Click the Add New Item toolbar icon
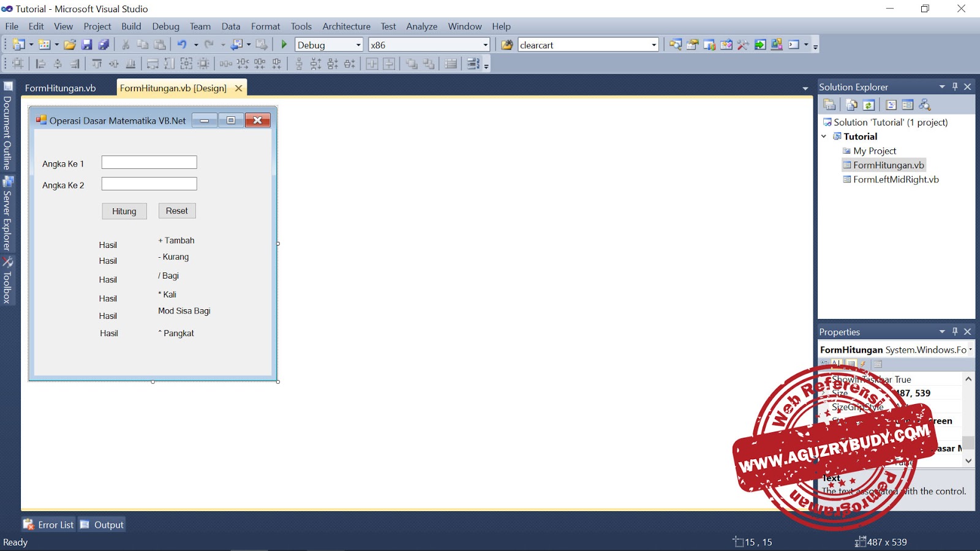The height and width of the screenshot is (551, 980). coord(45,45)
